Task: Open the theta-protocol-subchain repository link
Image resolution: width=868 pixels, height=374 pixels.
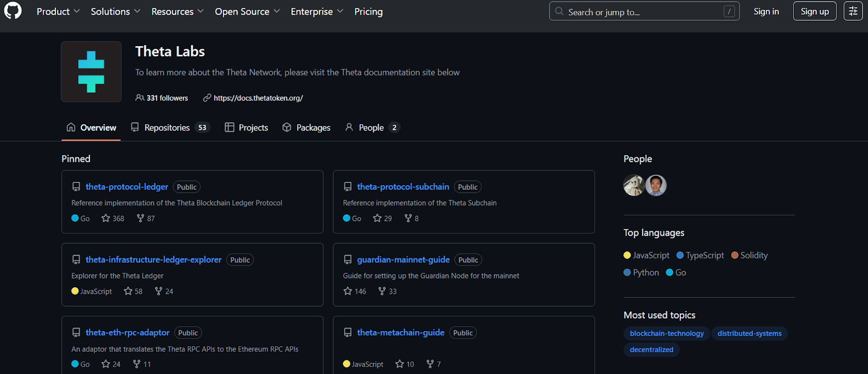Action: point(403,187)
